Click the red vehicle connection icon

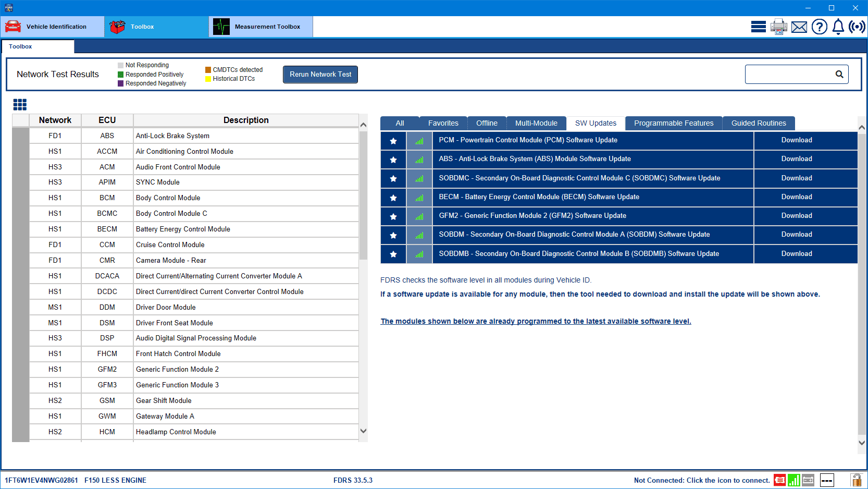point(779,480)
